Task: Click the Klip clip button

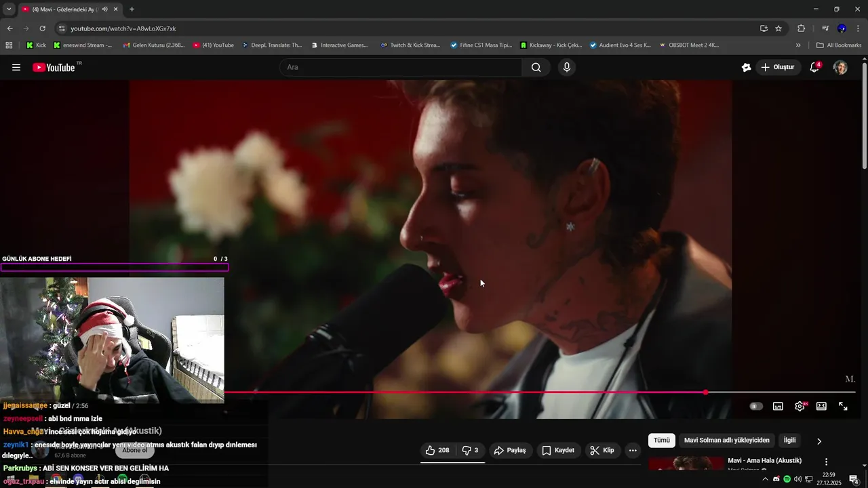Action: click(x=602, y=450)
